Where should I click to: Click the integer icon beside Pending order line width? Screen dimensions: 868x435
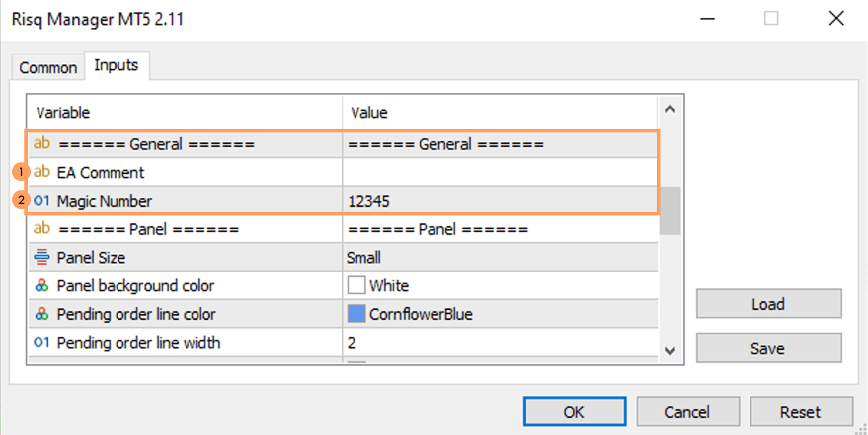point(42,343)
